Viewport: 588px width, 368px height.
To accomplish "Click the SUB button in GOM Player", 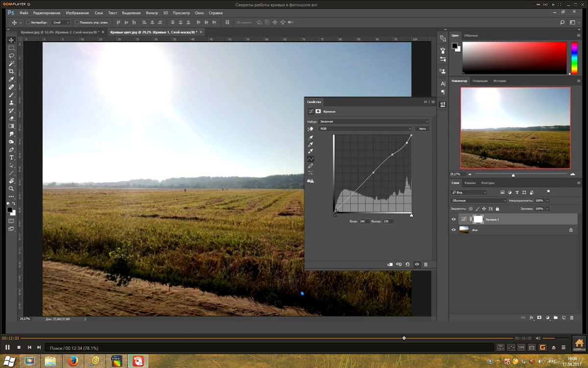I will point(521,347).
